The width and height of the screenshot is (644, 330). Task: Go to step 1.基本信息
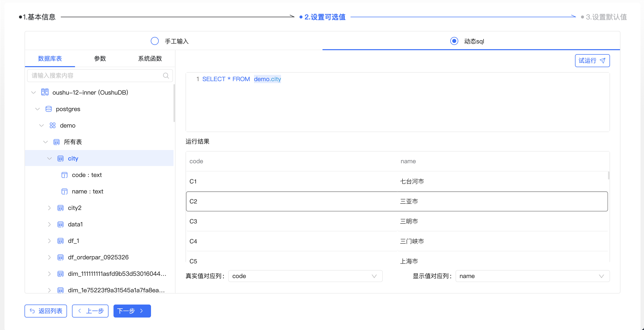[37, 17]
